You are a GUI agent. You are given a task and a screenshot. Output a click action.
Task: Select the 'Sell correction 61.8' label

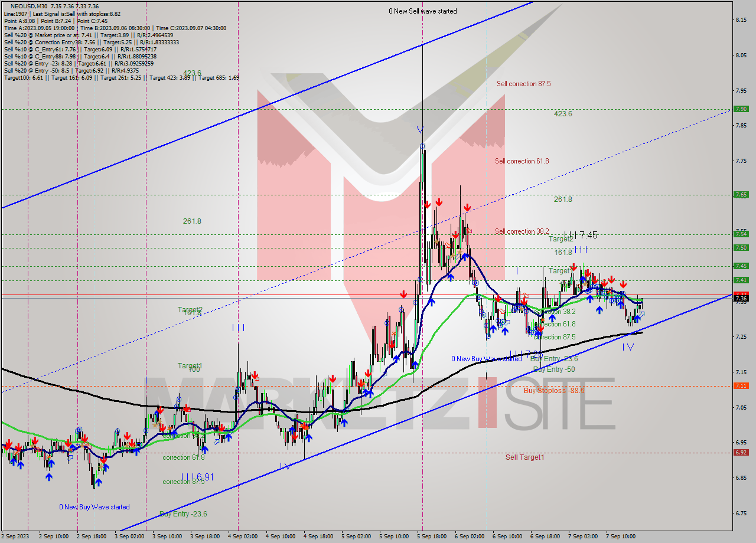[x=522, y=161]
